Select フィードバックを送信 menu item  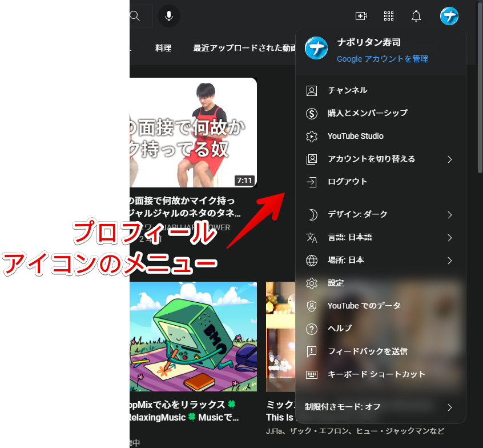tap(380, 351)
